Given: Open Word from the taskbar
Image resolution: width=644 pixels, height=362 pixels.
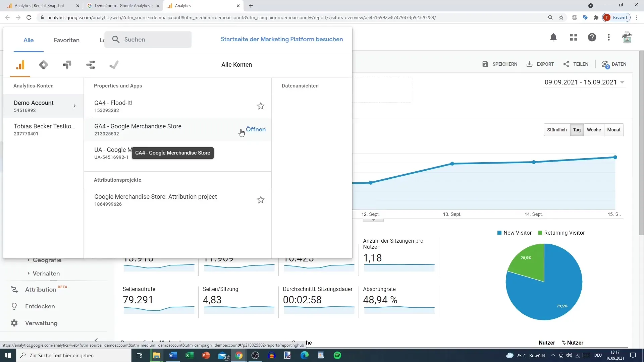Looking at the screenshot, I should click(173, 355).
